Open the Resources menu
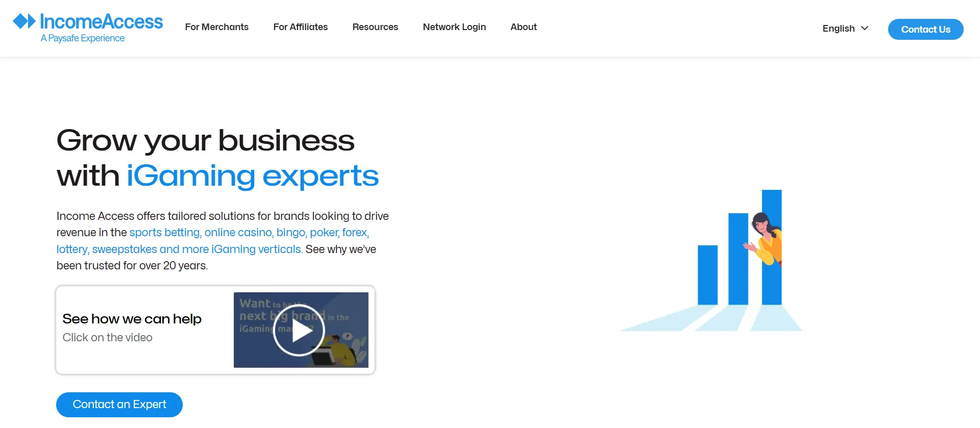This screenshot has height=428, width=980. click(375, 27)
